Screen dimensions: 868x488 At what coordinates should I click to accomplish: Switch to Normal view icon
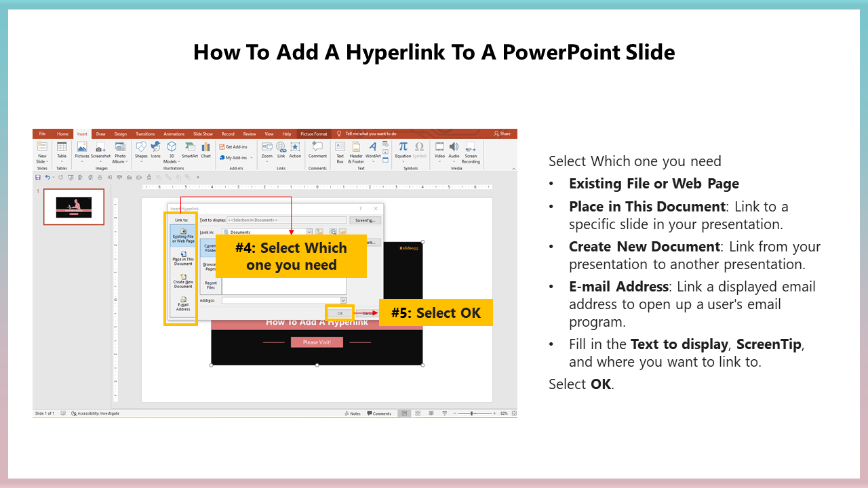pyautogui.click(x=404, y=413)
